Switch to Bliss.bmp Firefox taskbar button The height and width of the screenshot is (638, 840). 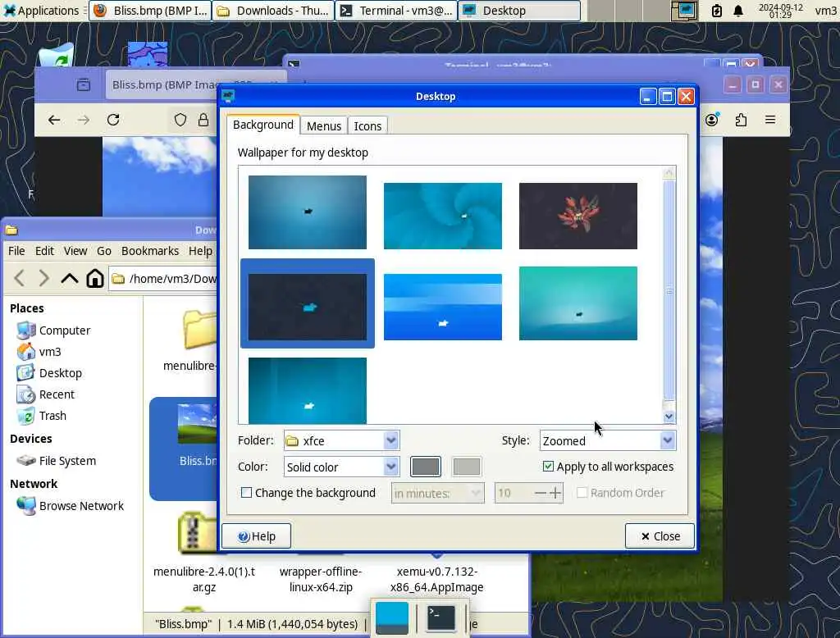150,10
